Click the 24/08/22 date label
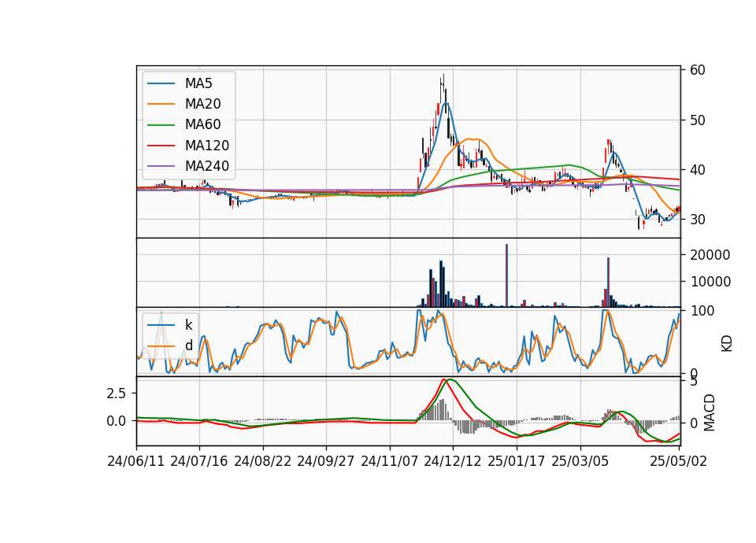The image size is (756, 543). pyautogui.click(x=263, y=461)
